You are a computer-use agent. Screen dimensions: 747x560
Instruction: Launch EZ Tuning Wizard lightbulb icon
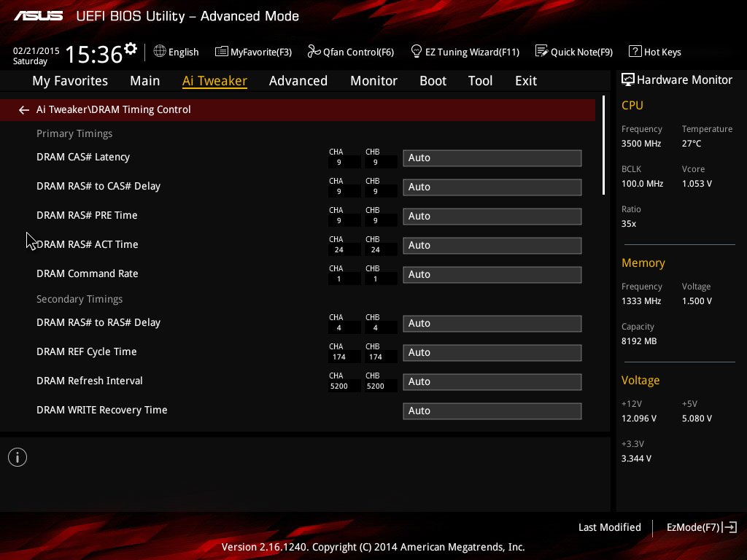(x=417, y=51)
